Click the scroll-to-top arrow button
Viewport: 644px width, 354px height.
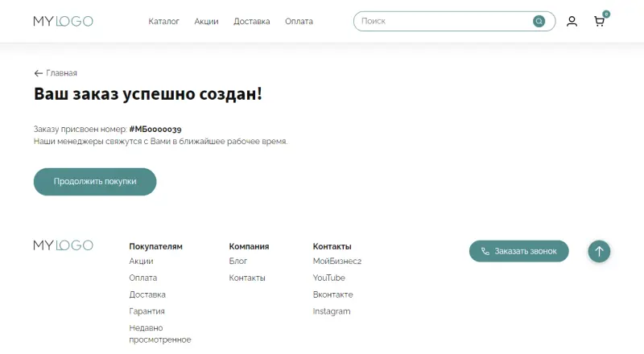(x=598, y=251)
